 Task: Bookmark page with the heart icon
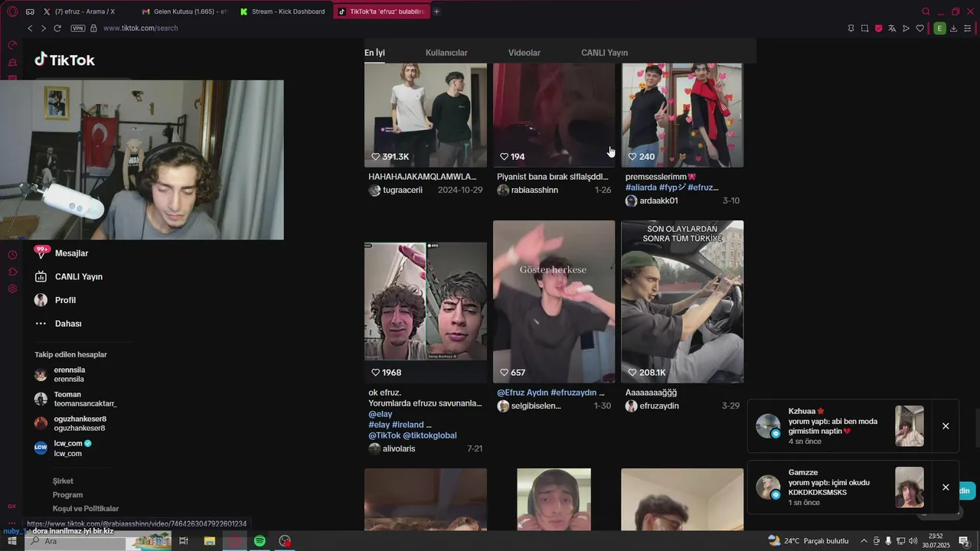pos(920,28)
